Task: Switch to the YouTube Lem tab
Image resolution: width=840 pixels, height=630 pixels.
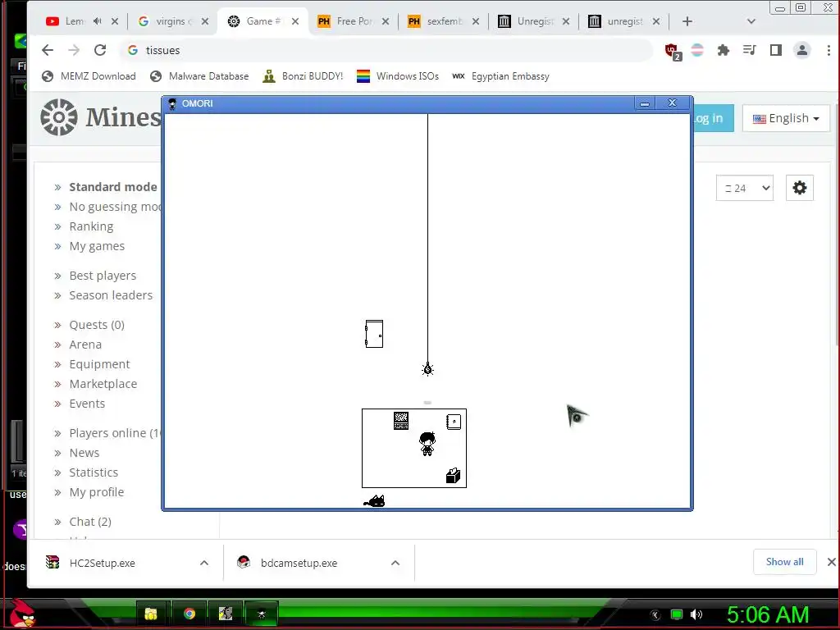Action: coord(75,21)
